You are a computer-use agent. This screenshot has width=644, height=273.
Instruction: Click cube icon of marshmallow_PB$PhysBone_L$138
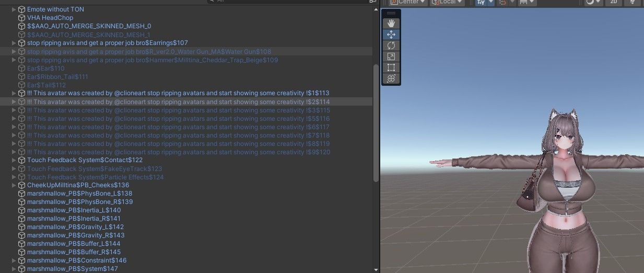[x=22, y=194]
